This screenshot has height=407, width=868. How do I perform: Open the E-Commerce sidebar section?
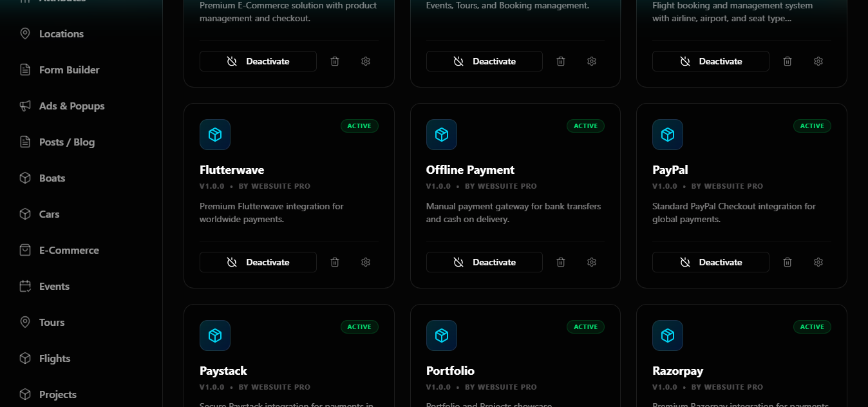pyautogui.click(x=69, y=250)
